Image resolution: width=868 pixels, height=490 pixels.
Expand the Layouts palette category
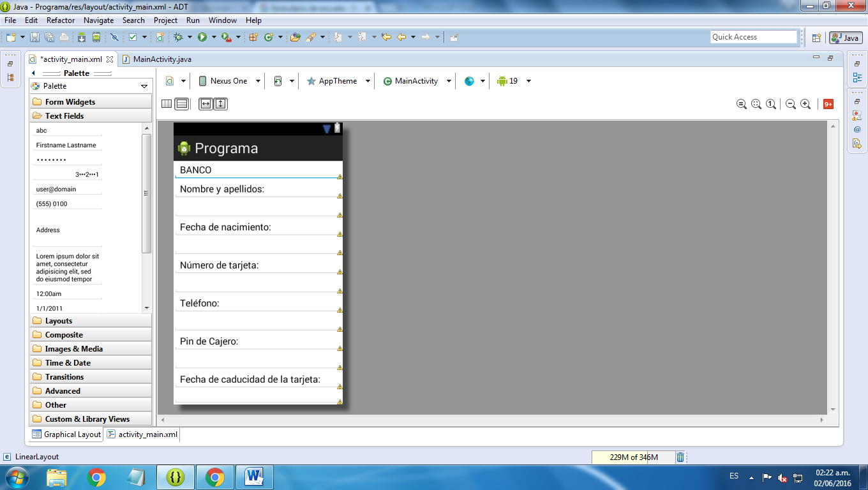tap(91, 321)
